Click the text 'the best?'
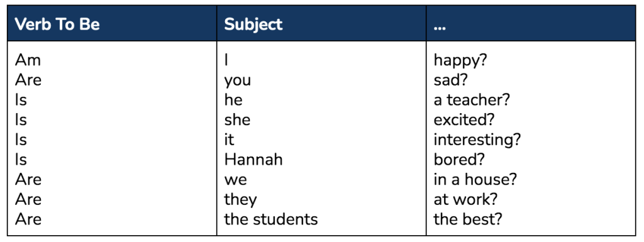Viewport: 644px width, 242px height. tap(468, 219)
